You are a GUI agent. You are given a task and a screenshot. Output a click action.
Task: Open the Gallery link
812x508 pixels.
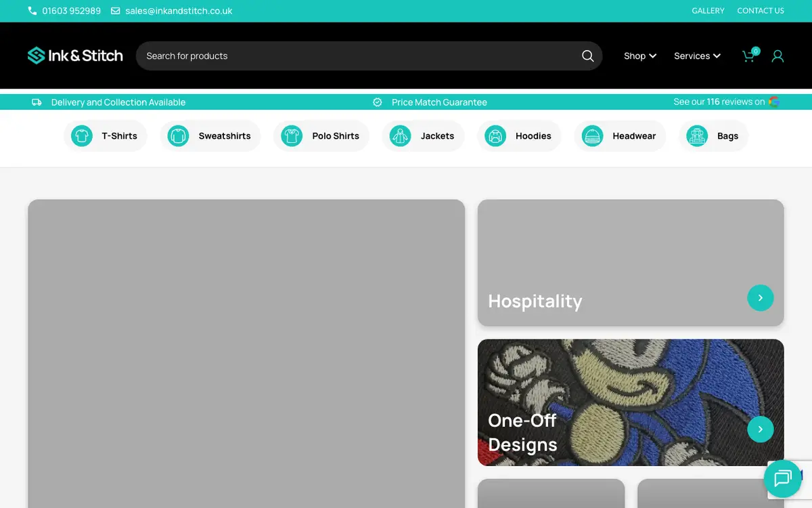pyautogui.click(x=708, y=11)
